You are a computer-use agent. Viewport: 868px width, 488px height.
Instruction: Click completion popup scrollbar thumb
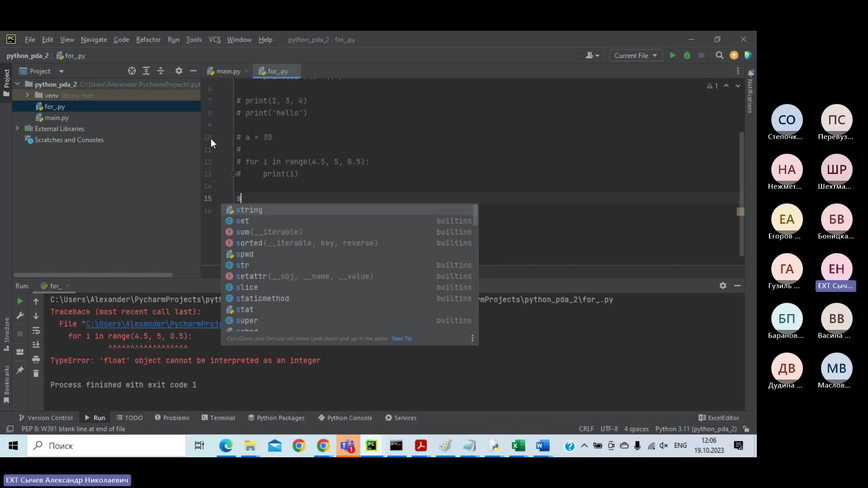tap(475, 215)
